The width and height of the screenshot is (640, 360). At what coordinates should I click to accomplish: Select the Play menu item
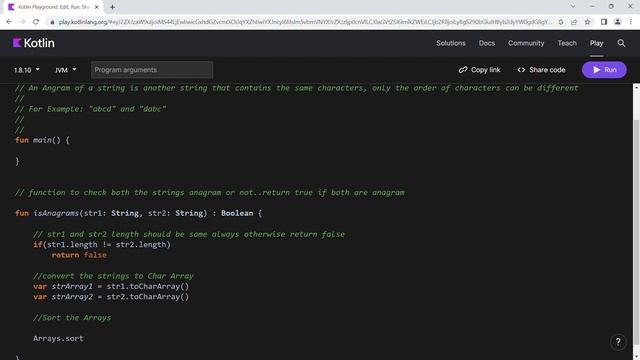tap(596, 43)
